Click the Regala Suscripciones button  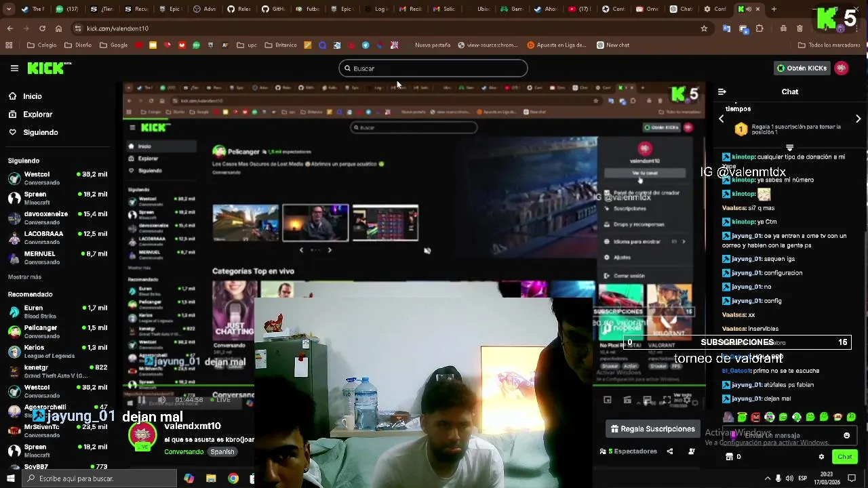tap(652, 429)
